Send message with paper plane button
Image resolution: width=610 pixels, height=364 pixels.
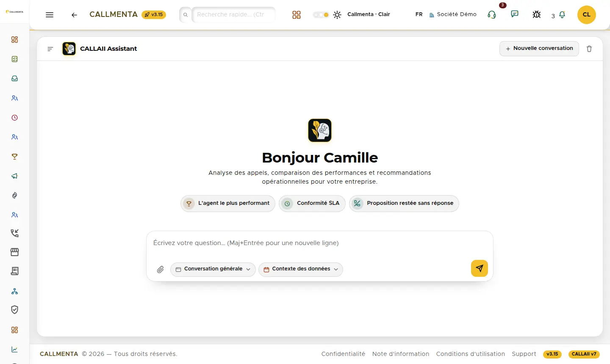coord(480,268)
